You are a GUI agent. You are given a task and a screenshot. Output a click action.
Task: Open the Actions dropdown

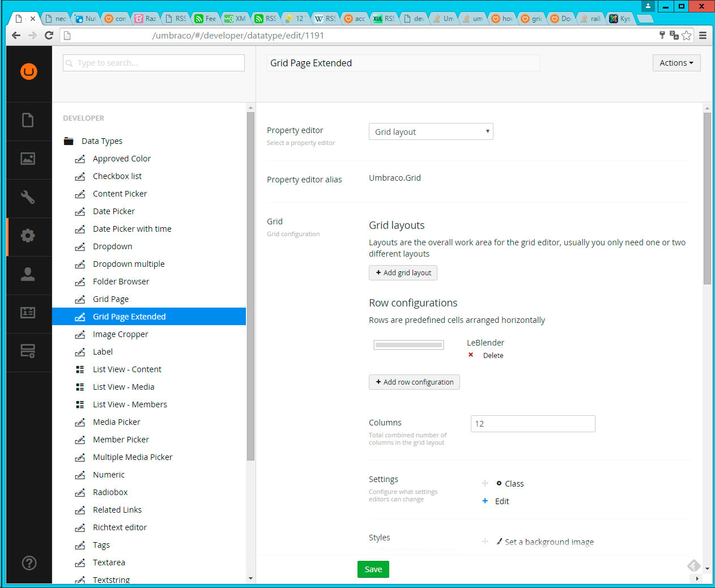click(676, 63)
